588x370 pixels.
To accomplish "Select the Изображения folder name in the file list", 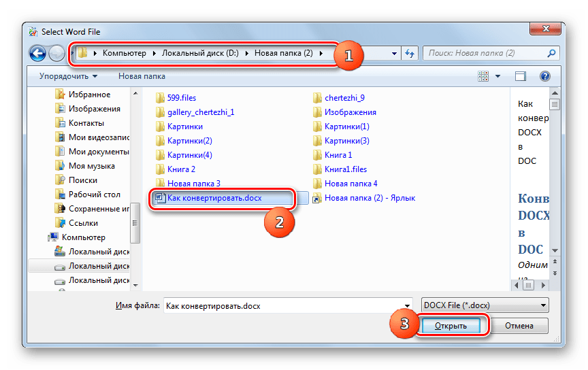I will click(x=350, y=112).
